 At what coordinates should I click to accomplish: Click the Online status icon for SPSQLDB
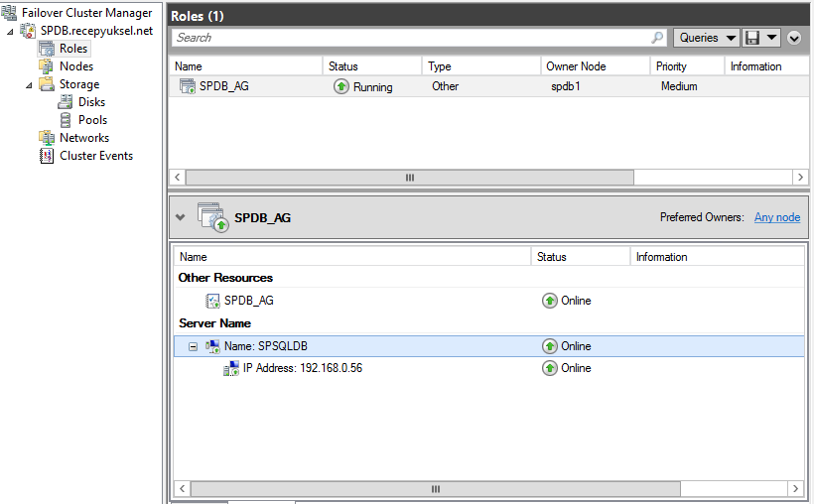pyautogui.click(x=550, y=346)
